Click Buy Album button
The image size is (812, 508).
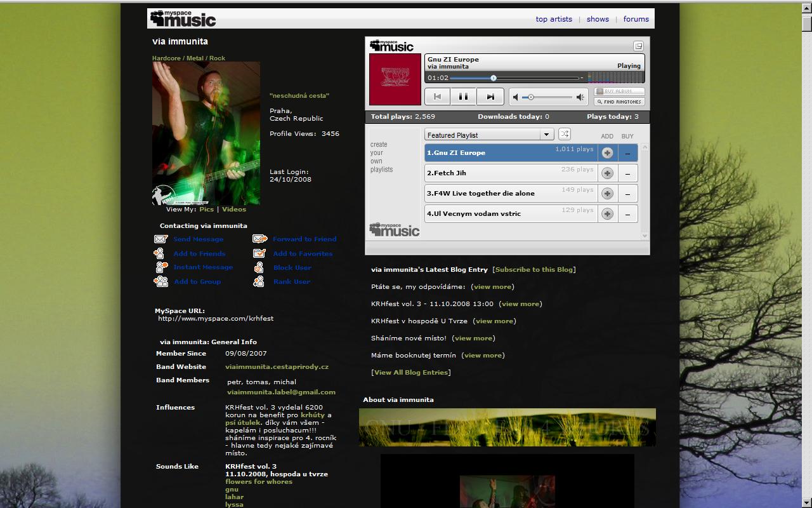[x=619, y=91]
